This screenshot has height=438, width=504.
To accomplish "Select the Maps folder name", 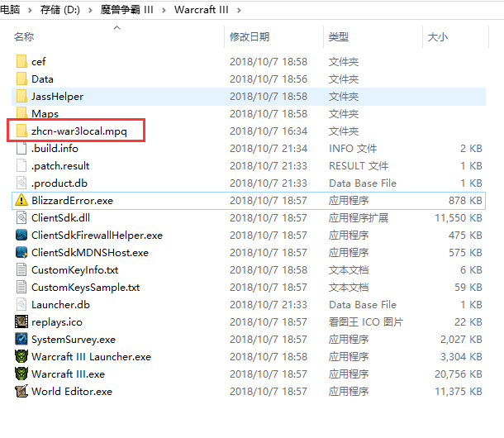I will point(45,113).
